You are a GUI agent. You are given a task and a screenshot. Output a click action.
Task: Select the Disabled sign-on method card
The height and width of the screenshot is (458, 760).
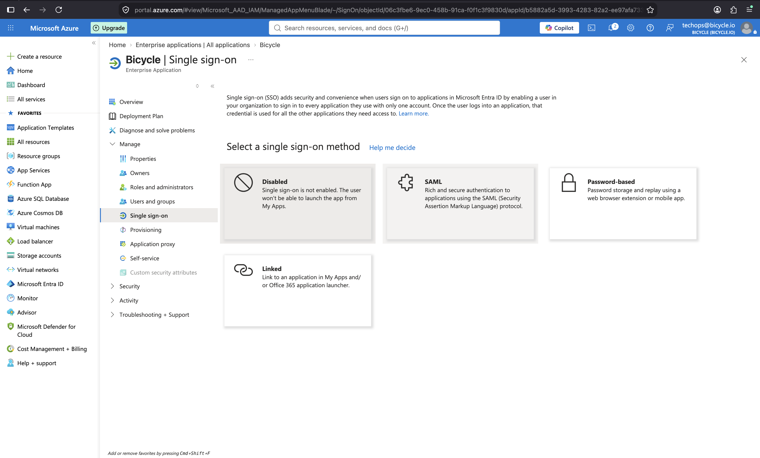coord(298,204)
